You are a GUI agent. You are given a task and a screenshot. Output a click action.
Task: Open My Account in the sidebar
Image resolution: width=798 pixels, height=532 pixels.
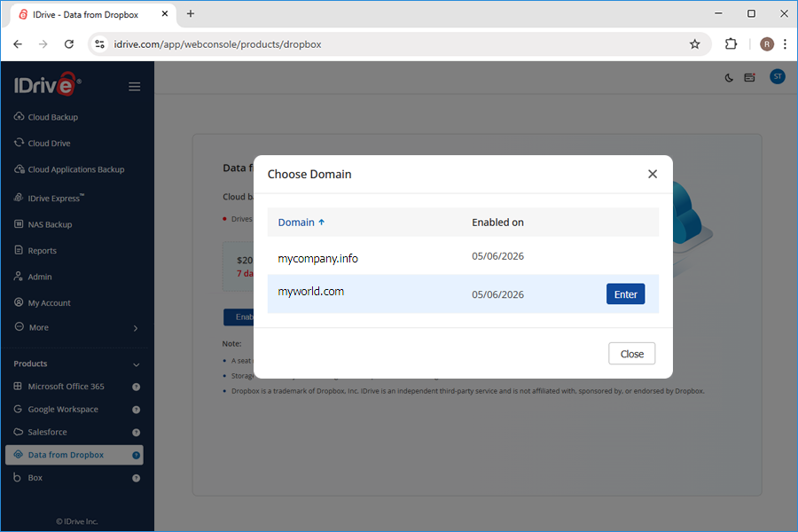tap(49, 303)
